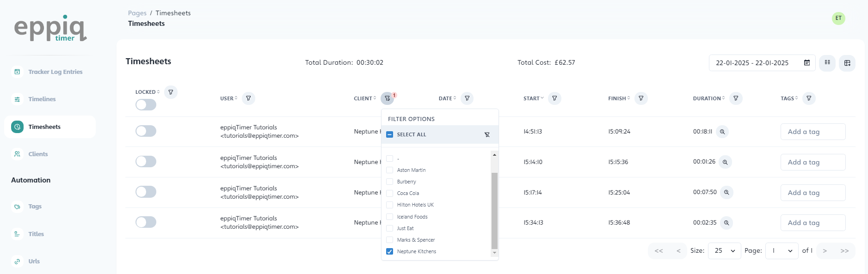The width and height of the screenshot is (868, 274).
Task: Sort by the CLIENT column header
Action: click(365, 98)
